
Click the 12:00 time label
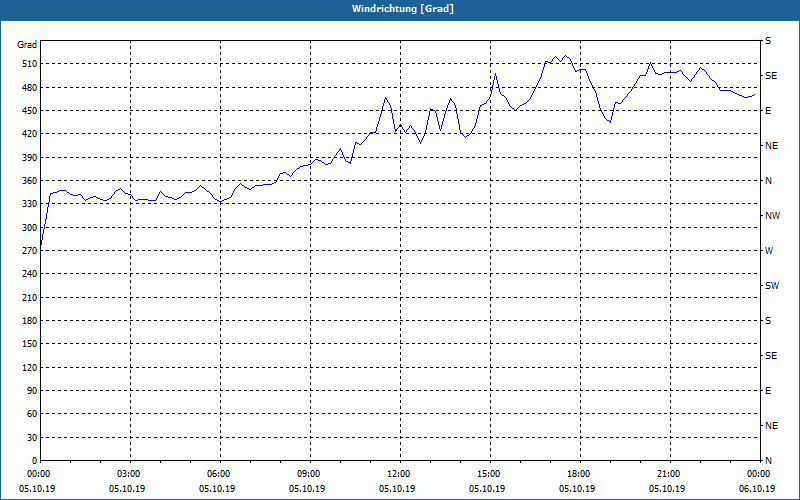coord(397,474)
